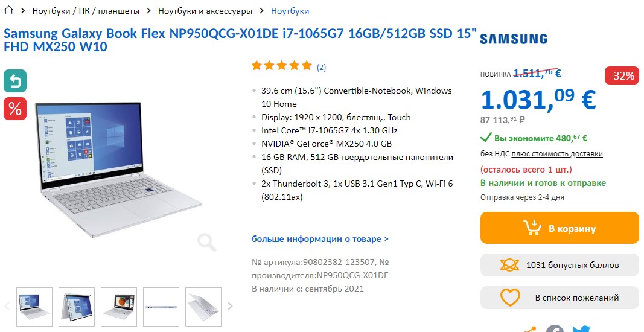The width and height of the screenshot is (644, 332).
Task: Show next thumbnails with right arrow
Action: pyautogui.click(x=230, y=306)
